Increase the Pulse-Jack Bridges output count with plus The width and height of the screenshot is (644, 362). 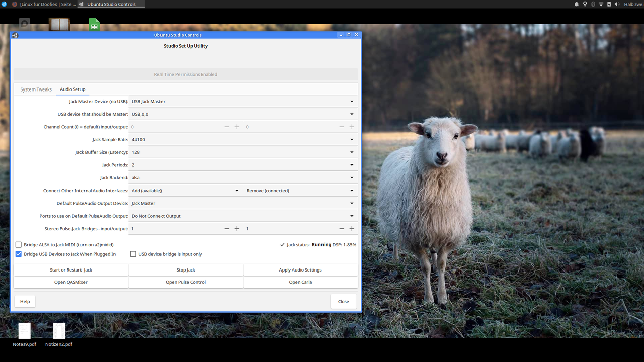[x=352, y=229]
